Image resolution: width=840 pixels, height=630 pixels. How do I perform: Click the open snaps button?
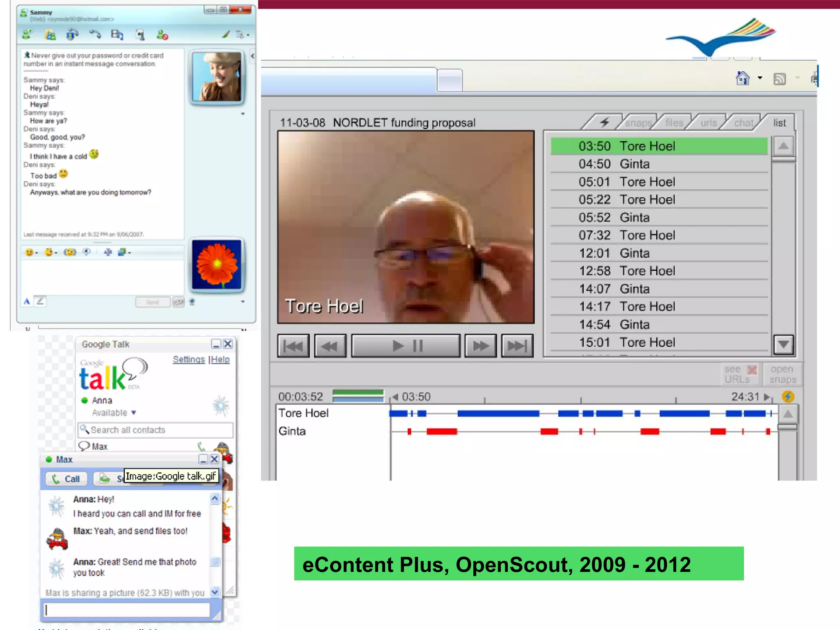(x=783, y=374)
